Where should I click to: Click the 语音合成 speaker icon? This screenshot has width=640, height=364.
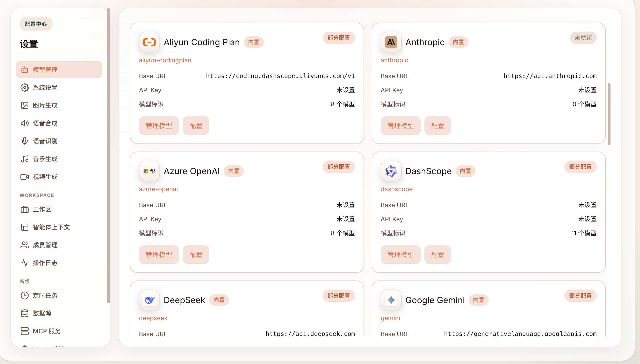[x=25, y=123]
